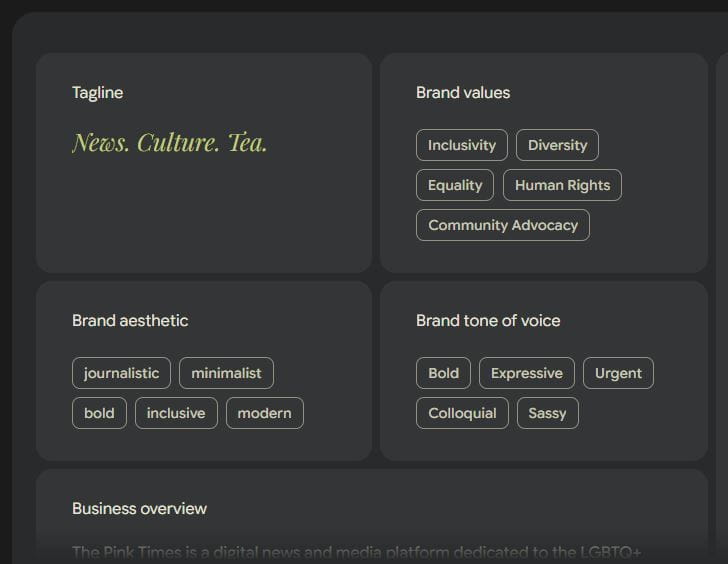Click the minimalist aesthetic chip
The height and width of the screenshot is (564, 728).
click(x=226, y=373)
